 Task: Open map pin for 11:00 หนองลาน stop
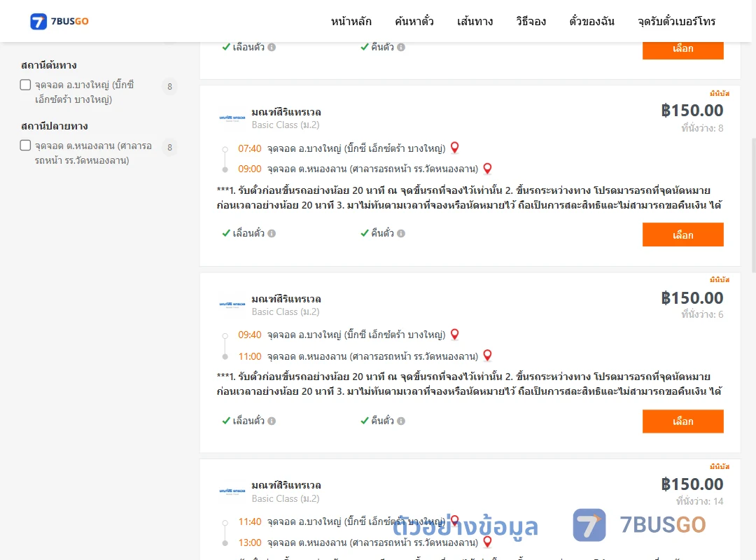487,356
